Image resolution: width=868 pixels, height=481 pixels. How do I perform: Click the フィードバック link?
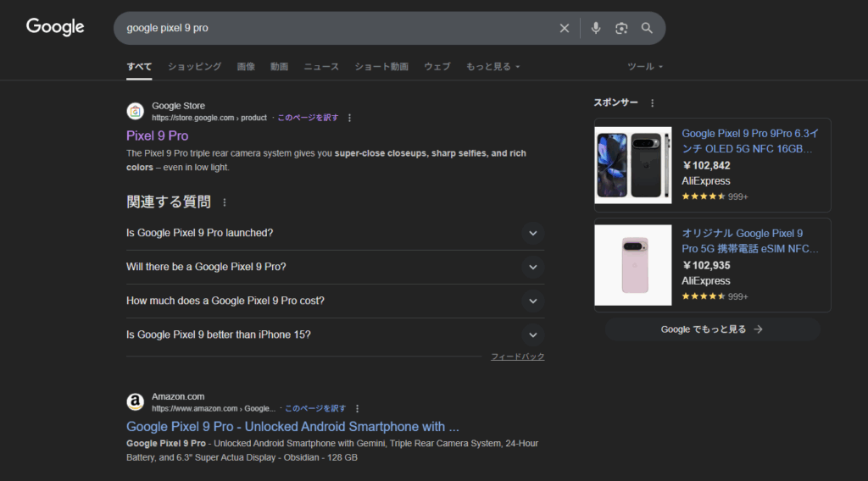(518, 357)
